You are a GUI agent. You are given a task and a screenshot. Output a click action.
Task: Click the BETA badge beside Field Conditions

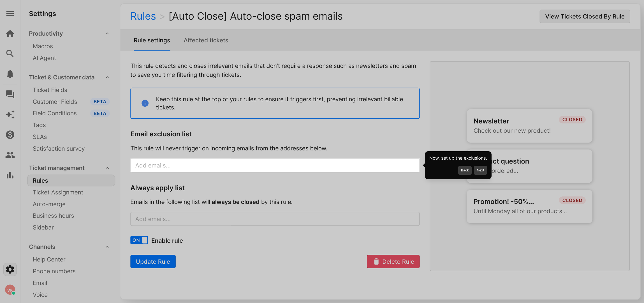[x=100, y=113]
